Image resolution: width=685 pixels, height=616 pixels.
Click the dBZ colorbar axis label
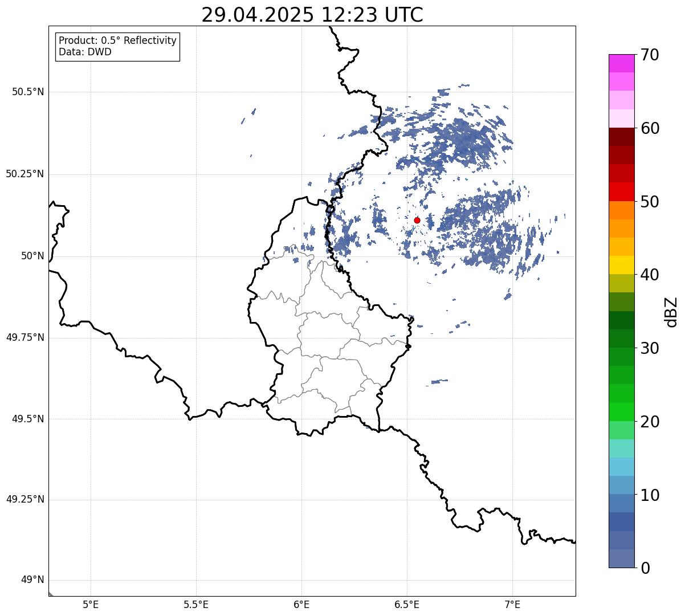pyautogui.click(x=671, y=312)
